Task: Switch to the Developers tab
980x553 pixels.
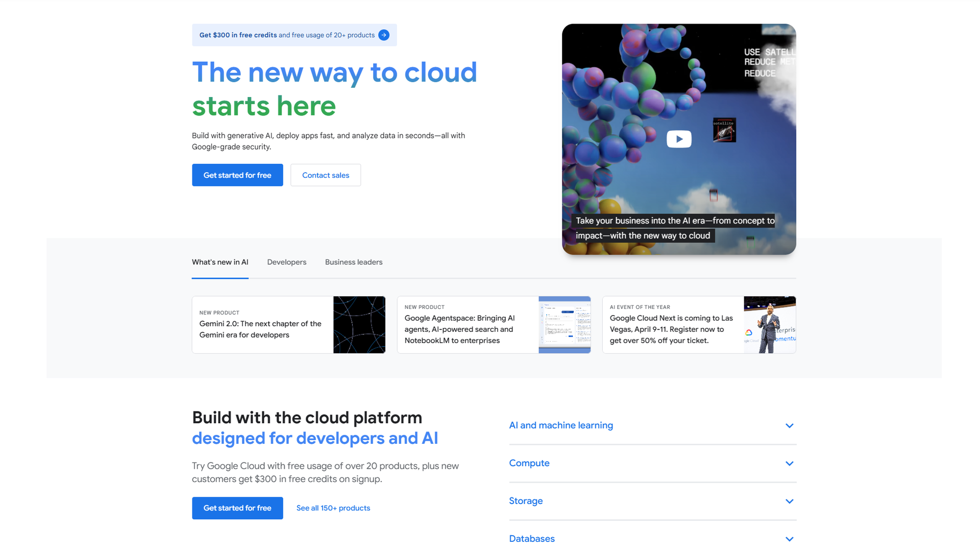Action: pyautogui.click(x=286, y=262)
